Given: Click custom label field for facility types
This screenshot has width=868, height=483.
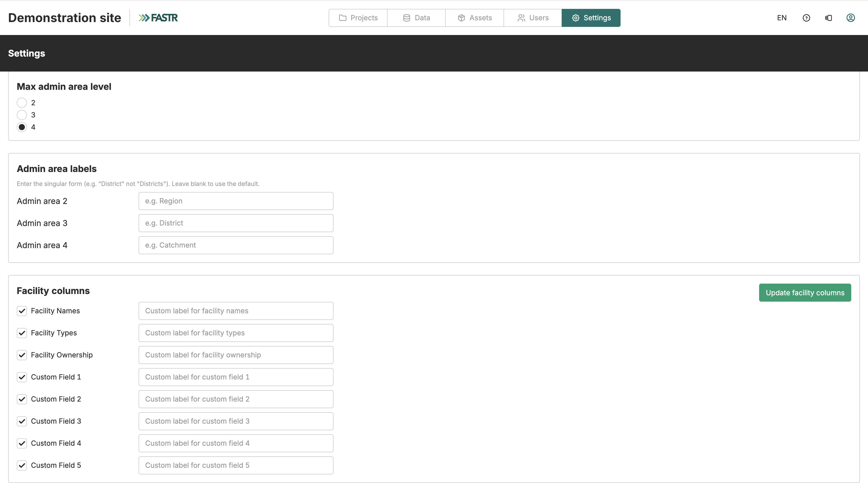Looking at the screenshot, I should pyautogui.click(x=236, y=333).
